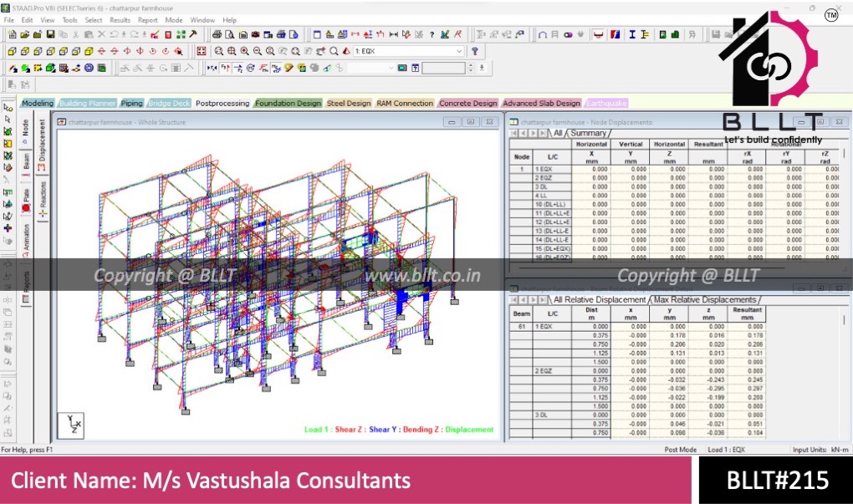Select the Beam vertical page tab

tap(26, 165)
